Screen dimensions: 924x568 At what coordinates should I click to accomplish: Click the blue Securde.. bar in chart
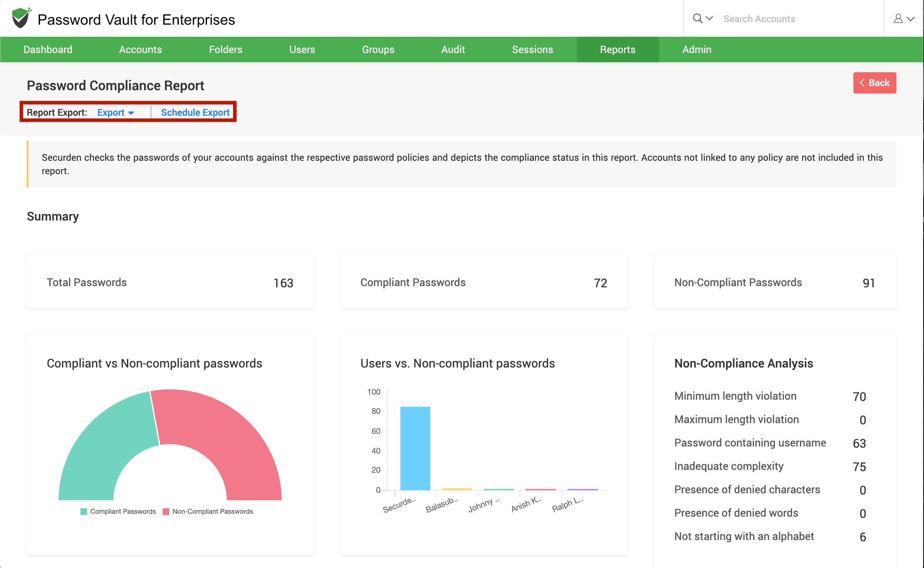pyautogui.click(x=415, y=448)
